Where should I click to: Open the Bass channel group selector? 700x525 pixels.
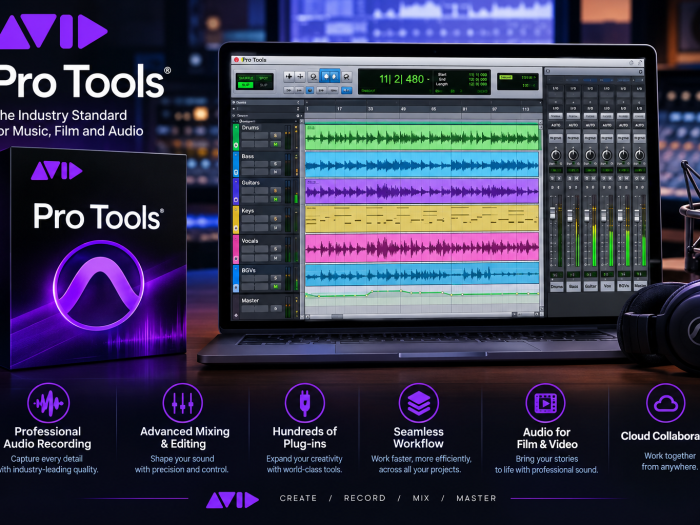[x=573, y=138]
